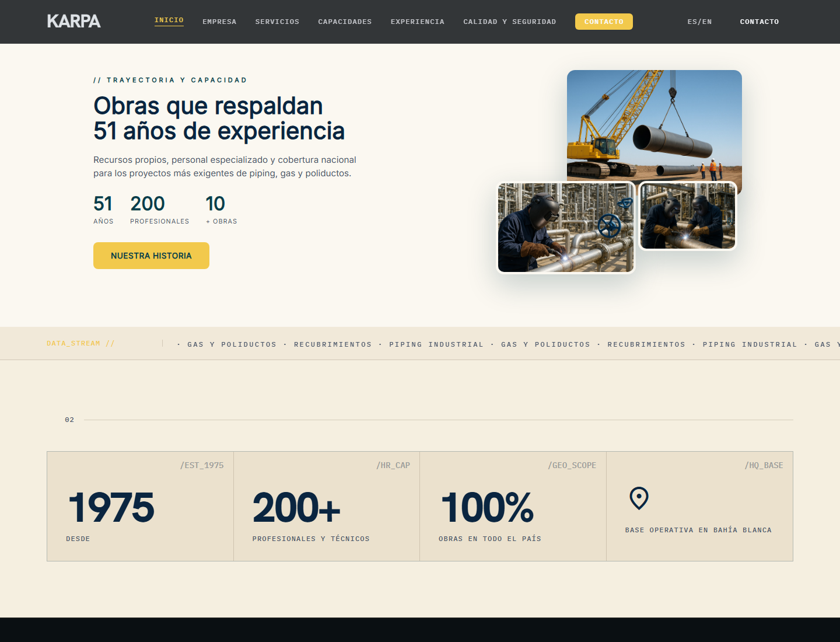Open CALIDAD Y SEGURIDAD page
Viewport: 840px width, 642px height.
tap(510, 22)
